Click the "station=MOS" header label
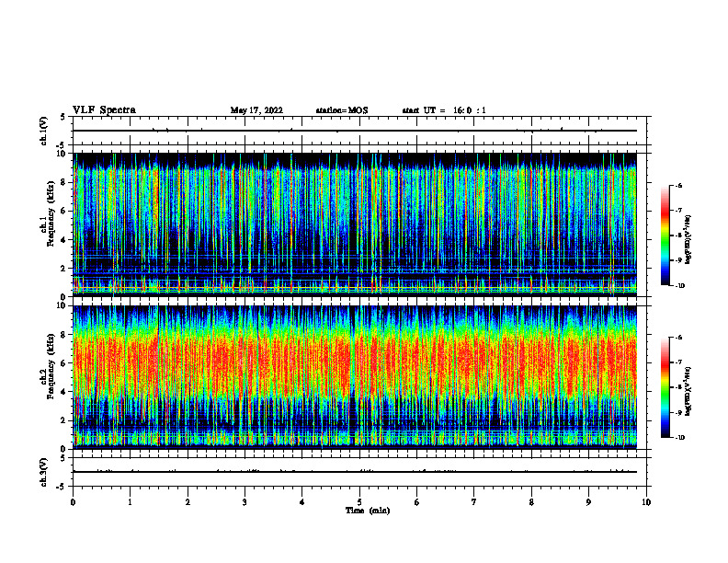 tap(342, 110)
